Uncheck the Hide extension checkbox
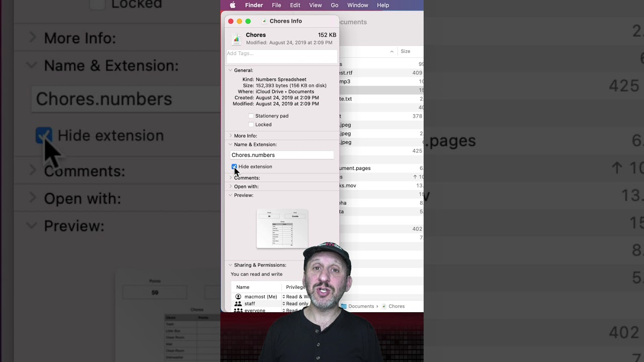The image size is (644, 362). point(234,166)
